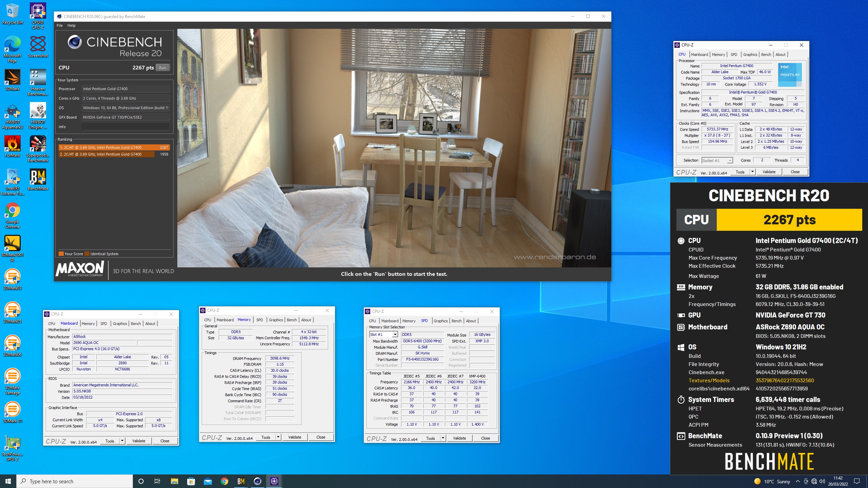Open Task View from the taskbar
Screen dimensions: 868x488
coord(157,481)
